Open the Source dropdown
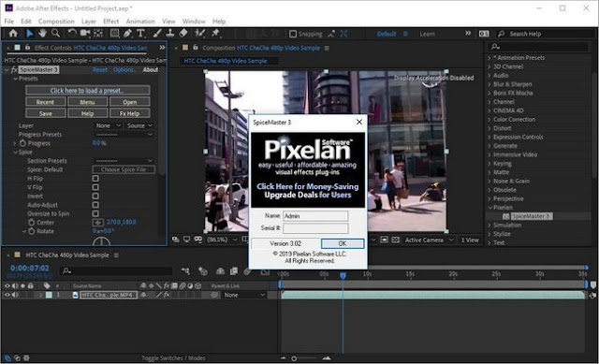Image resolution: width=599 pixels, height=364 pixels. click(139, 125)
